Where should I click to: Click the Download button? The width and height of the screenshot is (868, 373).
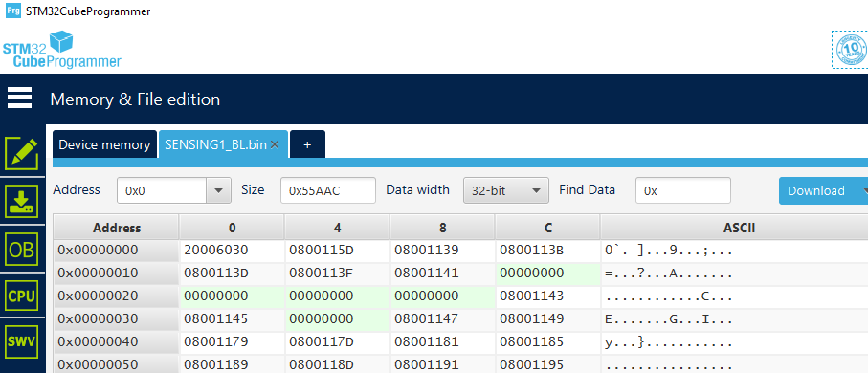[816, 191]
